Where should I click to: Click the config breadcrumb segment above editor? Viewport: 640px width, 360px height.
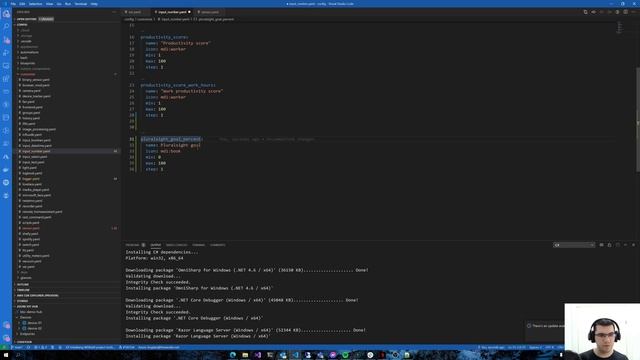(x=129, y=19)
